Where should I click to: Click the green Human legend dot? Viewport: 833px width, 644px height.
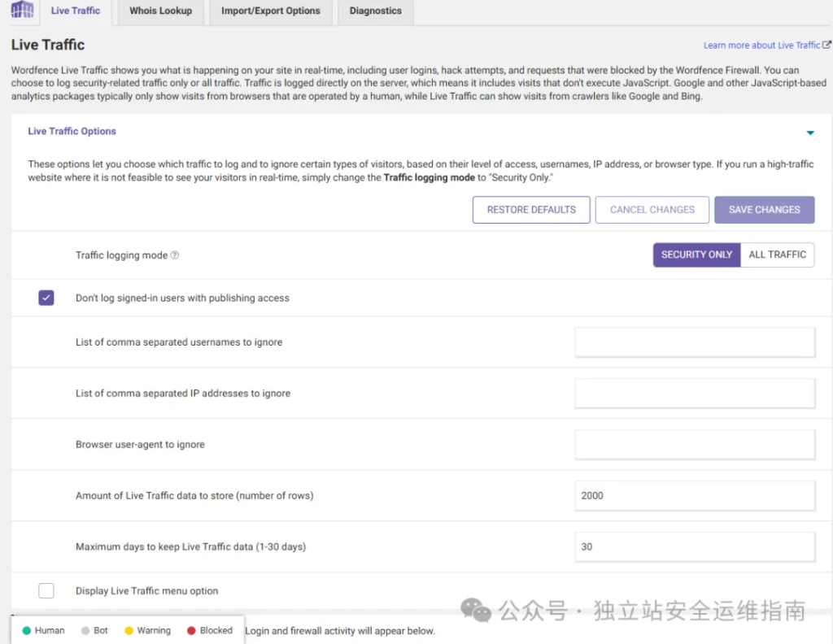click(x=27, y=631)
